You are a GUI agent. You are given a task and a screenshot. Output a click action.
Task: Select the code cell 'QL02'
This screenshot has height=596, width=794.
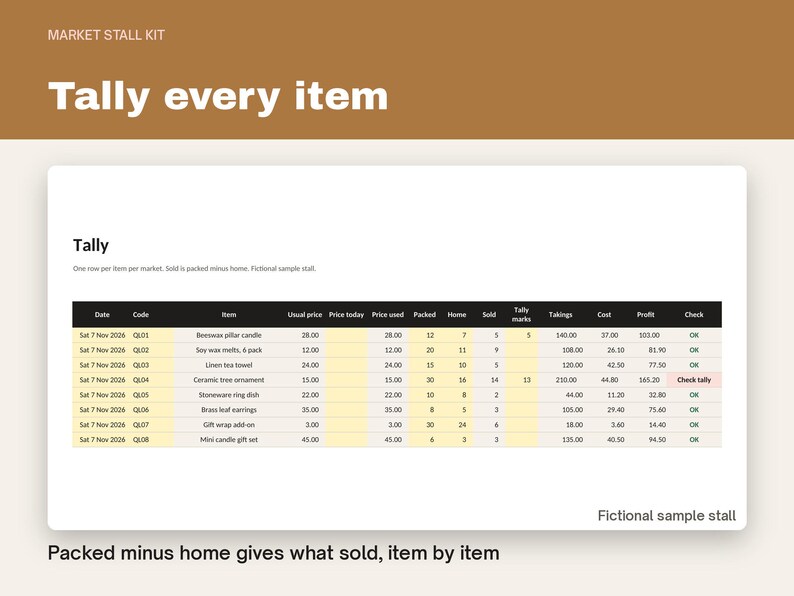click(x=141, y=350)
